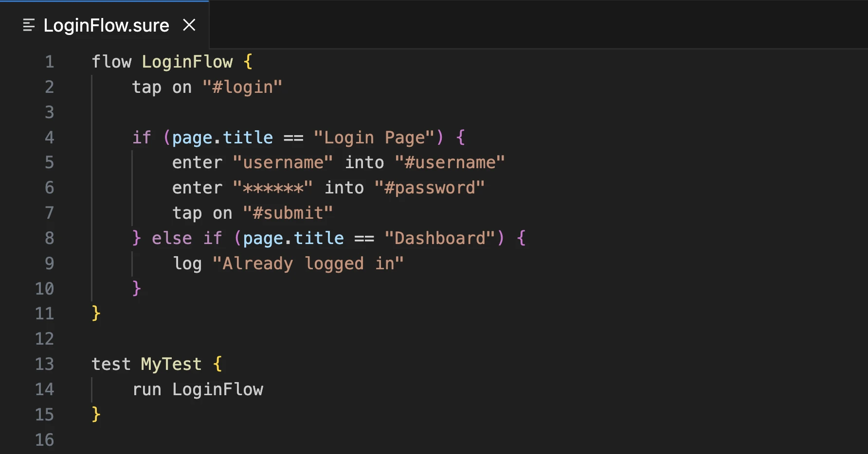The image size is (868, 454).
Task: Click the "Login Page" string literal
Action: click(x=374, y=138)
